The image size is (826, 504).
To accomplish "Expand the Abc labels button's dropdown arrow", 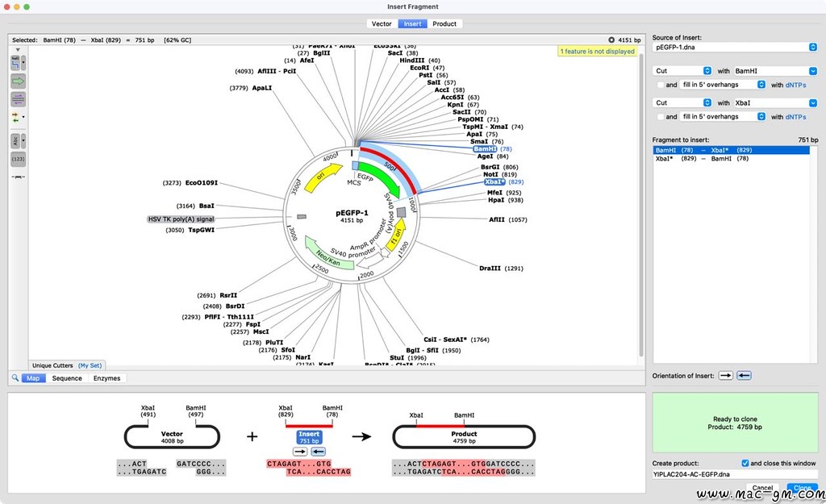I will (23, 141).
